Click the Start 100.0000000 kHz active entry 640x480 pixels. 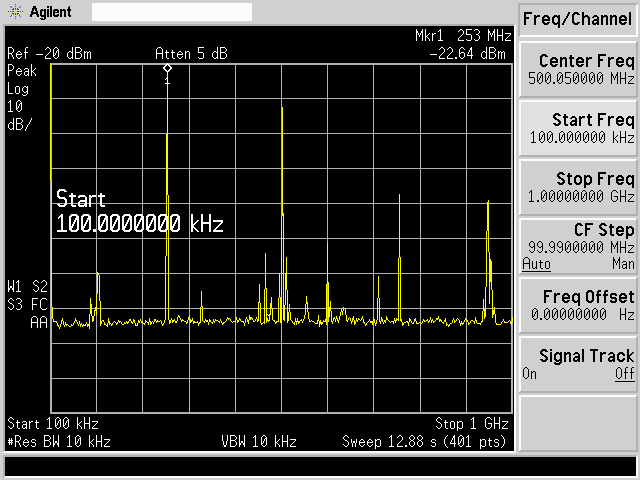pos(140,211)
